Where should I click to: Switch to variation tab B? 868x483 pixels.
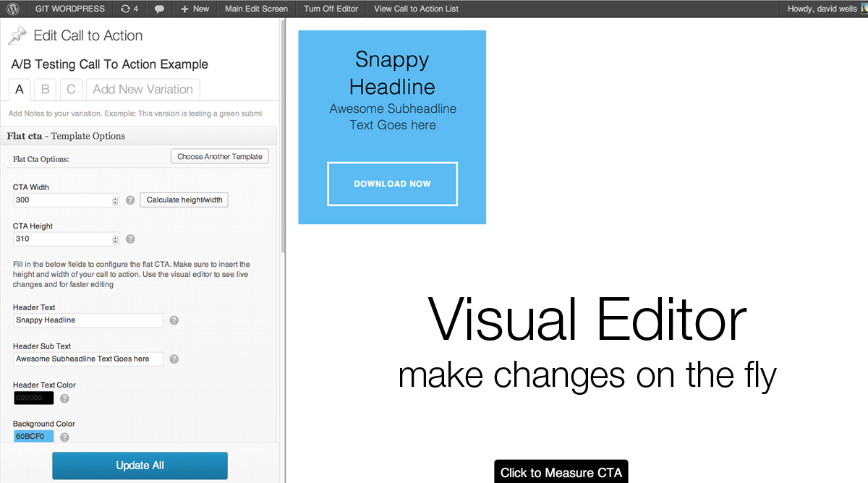(45, 89)
